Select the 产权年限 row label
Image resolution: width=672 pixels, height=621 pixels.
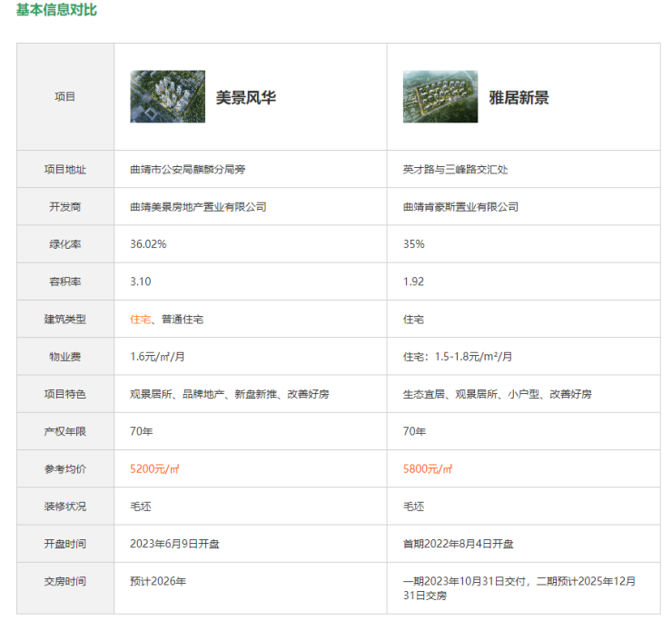(x=65, y=431)
